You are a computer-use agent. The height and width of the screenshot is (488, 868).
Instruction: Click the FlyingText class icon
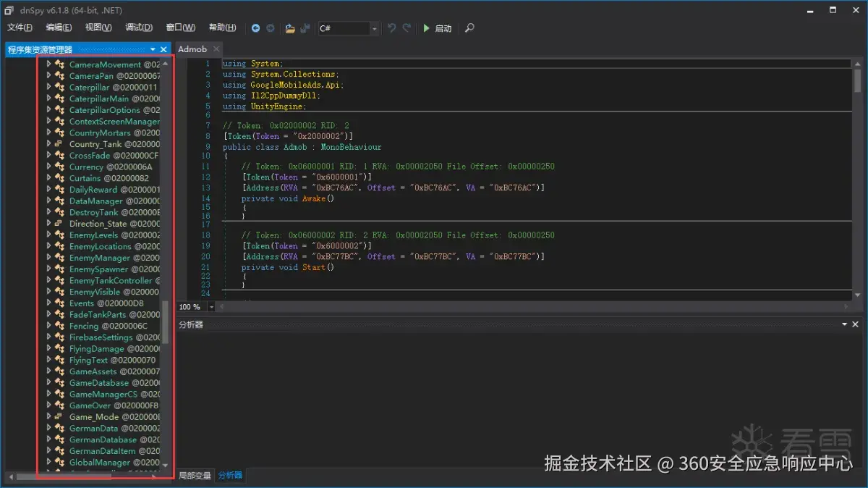(60, 360)
